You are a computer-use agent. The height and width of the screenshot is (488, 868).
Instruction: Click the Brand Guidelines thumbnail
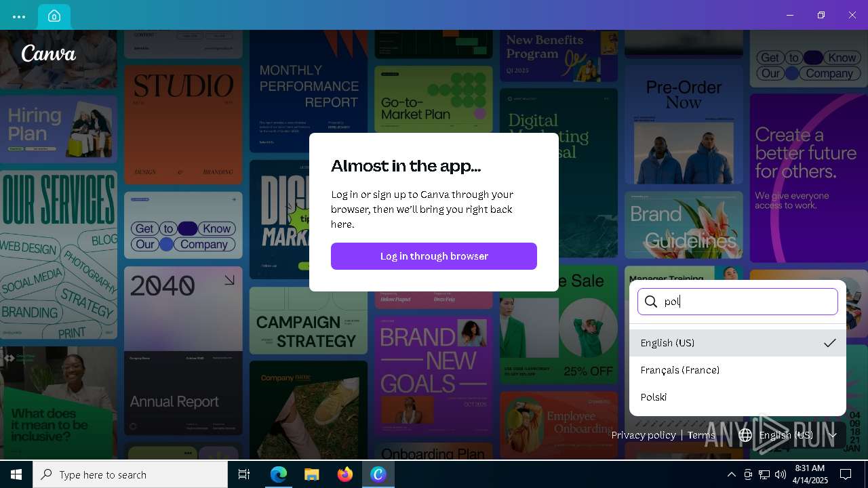coord(684,225)
